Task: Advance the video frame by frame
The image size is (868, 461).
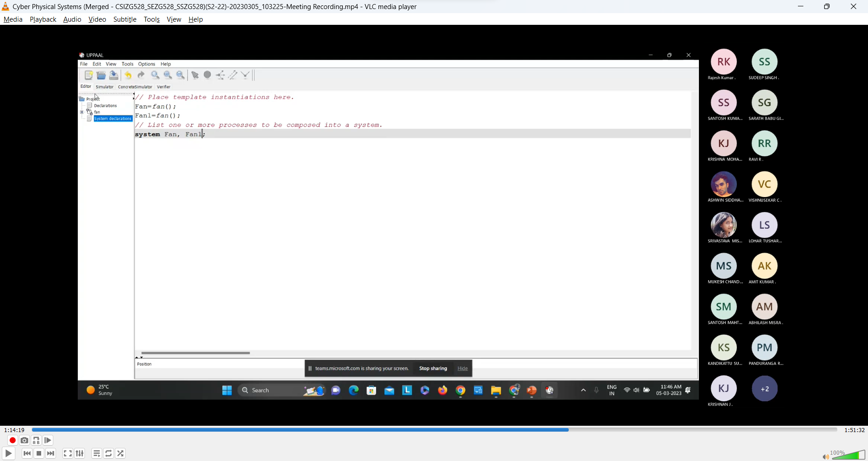Action: point(48,440)
